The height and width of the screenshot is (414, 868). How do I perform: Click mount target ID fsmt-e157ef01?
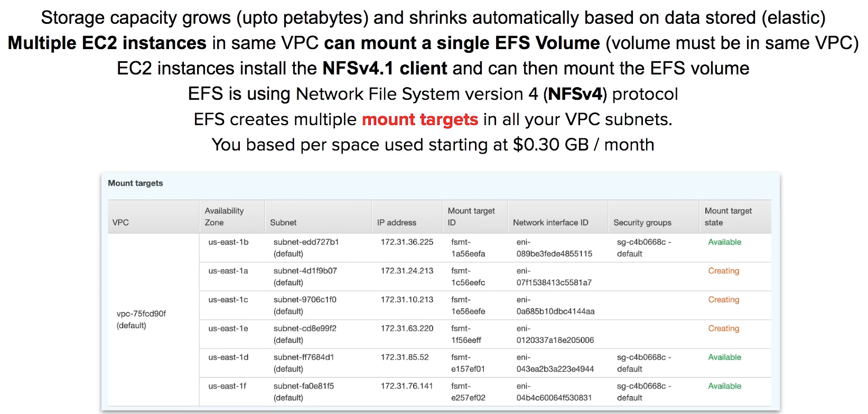[468, 363]
